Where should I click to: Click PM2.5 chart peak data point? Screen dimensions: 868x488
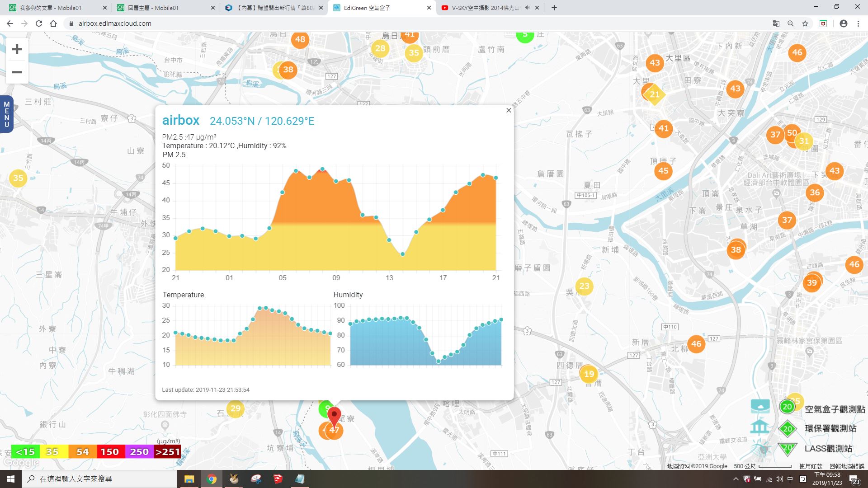322,170
